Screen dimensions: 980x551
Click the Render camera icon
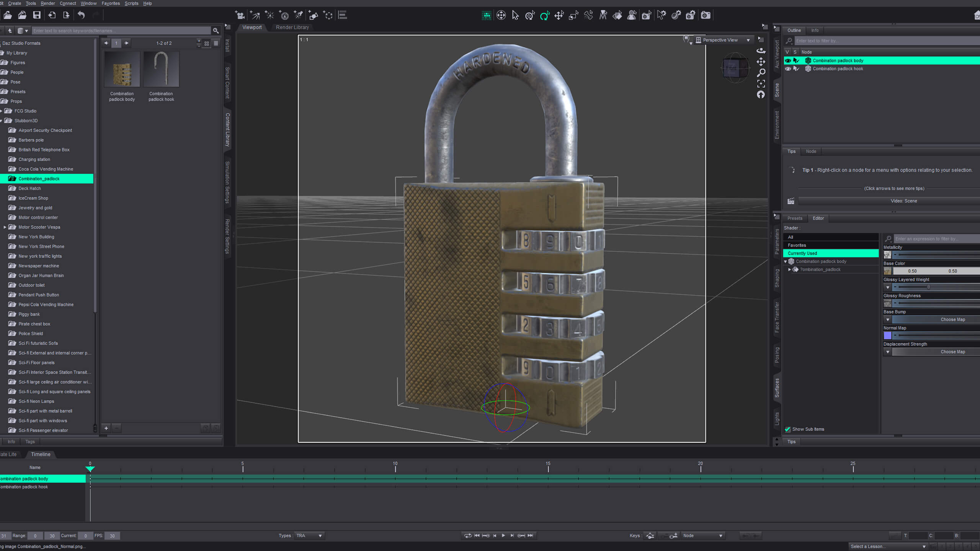(705, 15)
